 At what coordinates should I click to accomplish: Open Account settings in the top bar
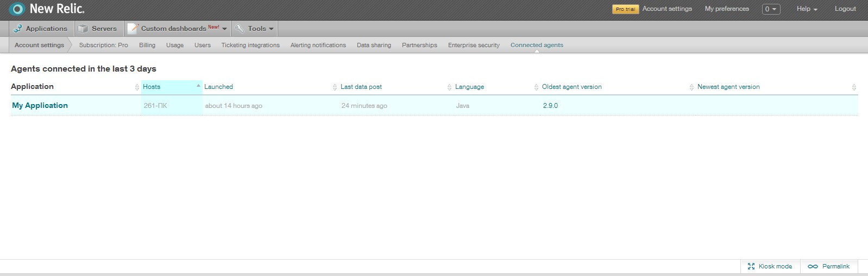click(667, 9)
